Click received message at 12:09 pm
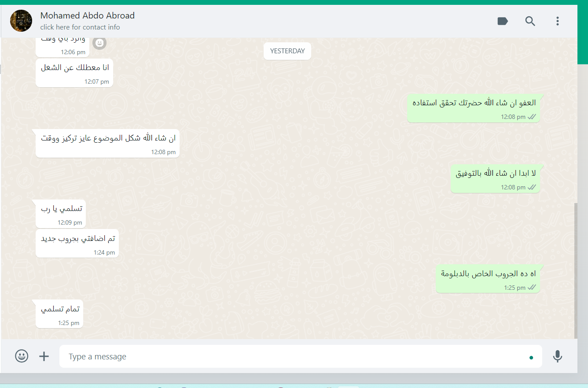Viewport: 588px width, 388px height. point(61,213)
